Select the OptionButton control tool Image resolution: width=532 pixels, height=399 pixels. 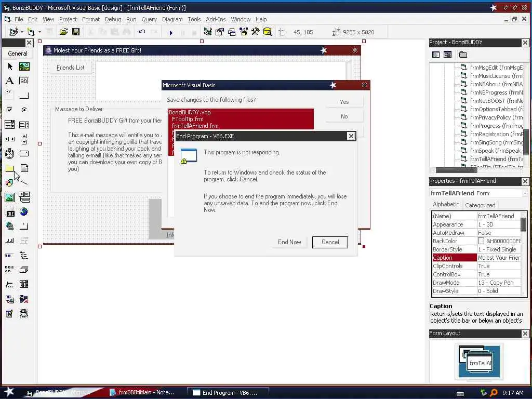click(24, 110)
